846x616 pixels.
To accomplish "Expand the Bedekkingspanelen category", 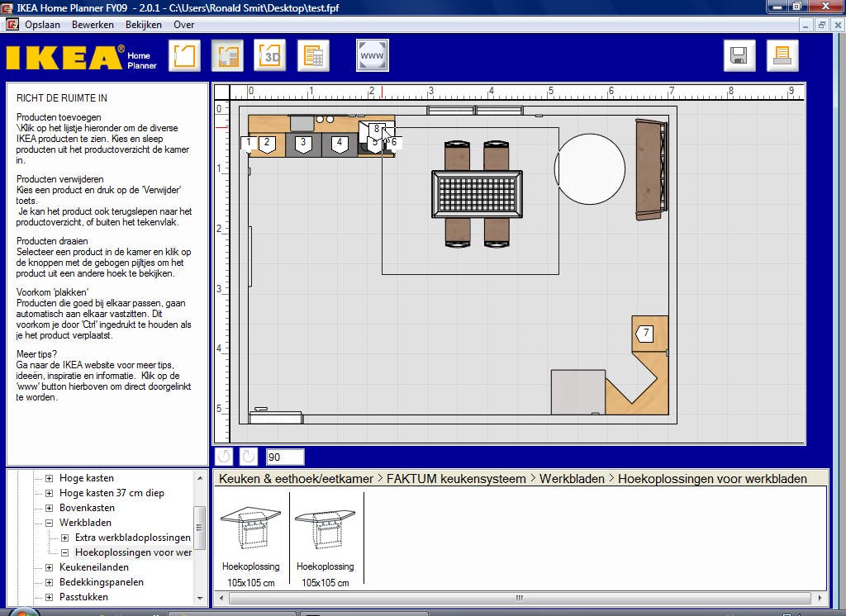I will [49, 582].
